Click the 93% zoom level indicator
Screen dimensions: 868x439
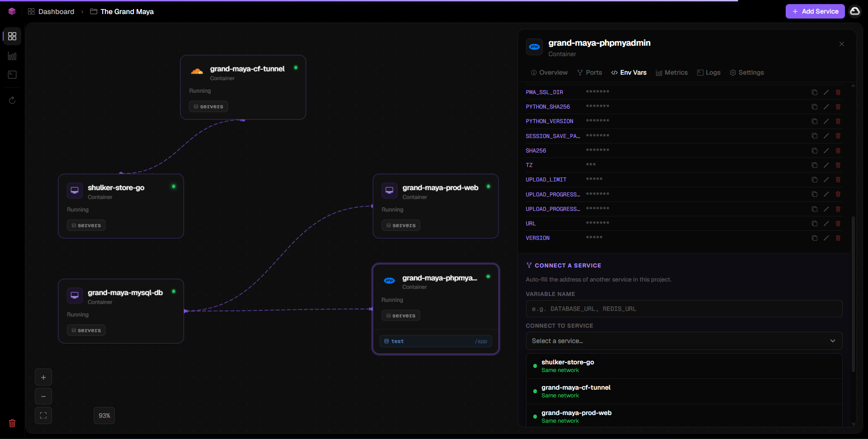[x=104, y=415]
